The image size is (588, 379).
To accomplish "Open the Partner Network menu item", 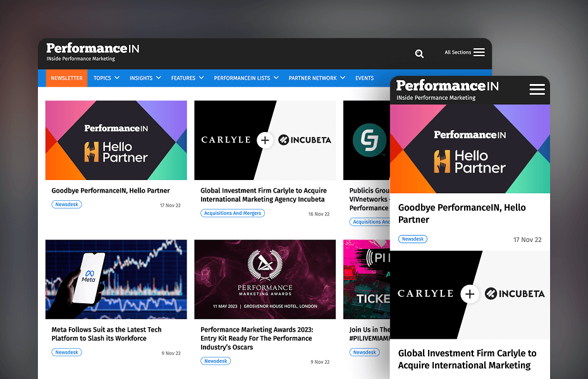I will click(312, 78).
